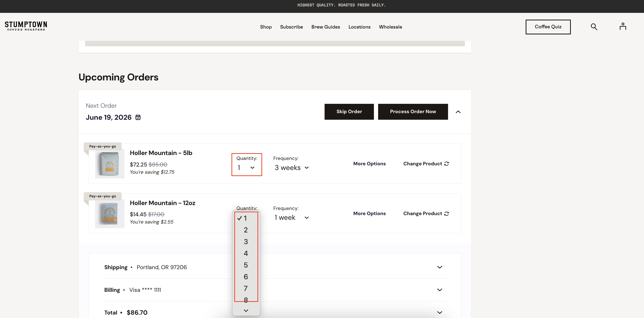The height and width of the screenshot is (318, 644).
Task: Click the Holler Mountain – 5lb product title
Action: coord(161,153)
